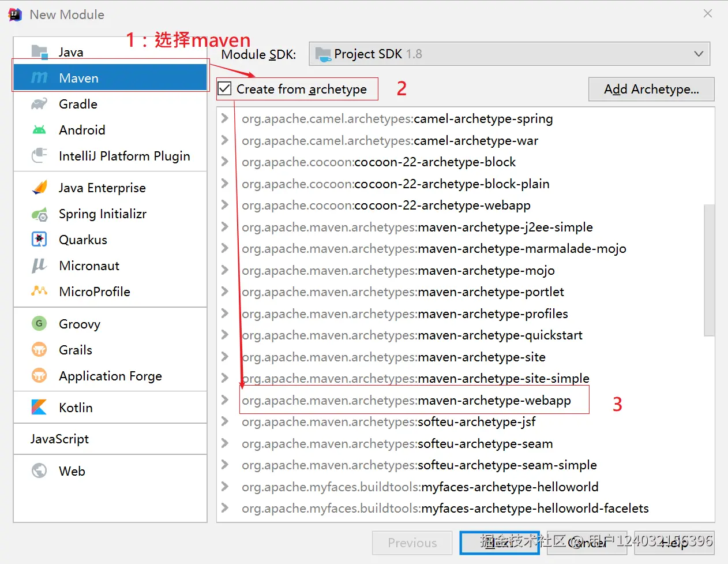Click the Spring Initializr leaf icon

[x=39, y=214]
